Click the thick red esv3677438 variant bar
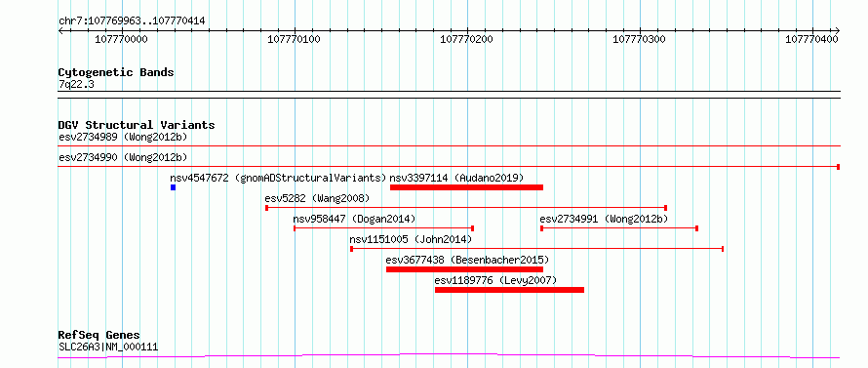The image size is (868, 368). (464, 269)
